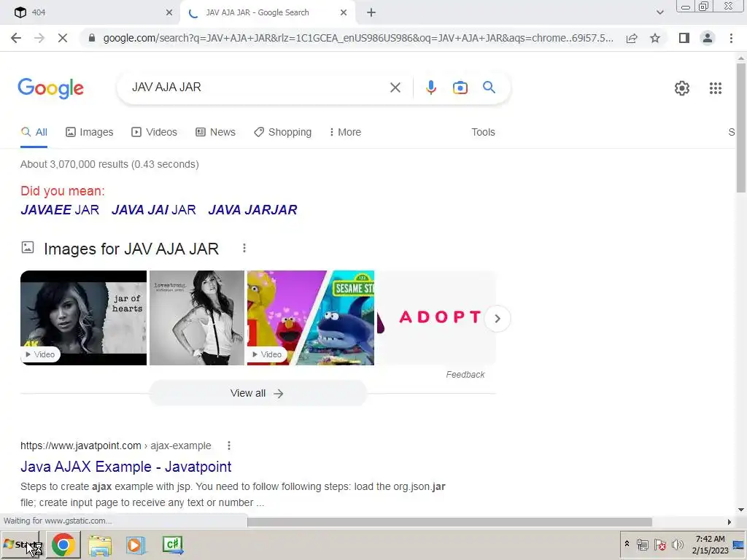Viewport: 747px width, 560px height.
Task: Open Chrome from the taskbar
Action: 63,545
